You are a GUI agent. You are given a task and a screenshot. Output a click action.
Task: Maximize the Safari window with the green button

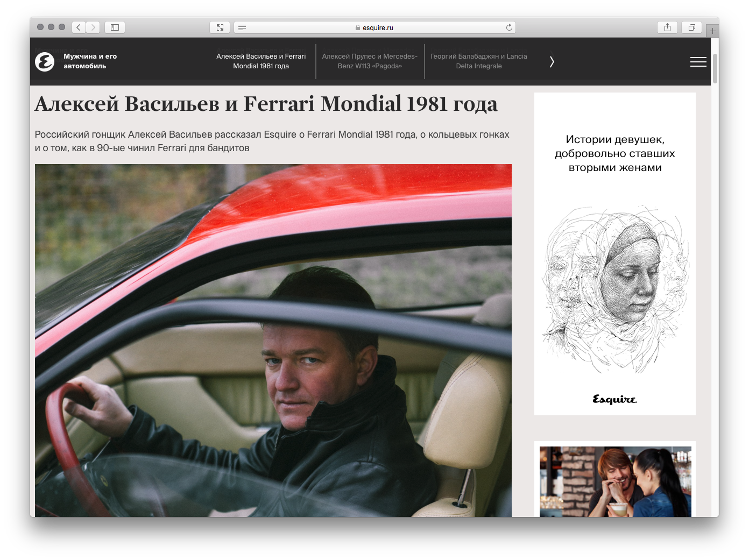click(62, 27)
